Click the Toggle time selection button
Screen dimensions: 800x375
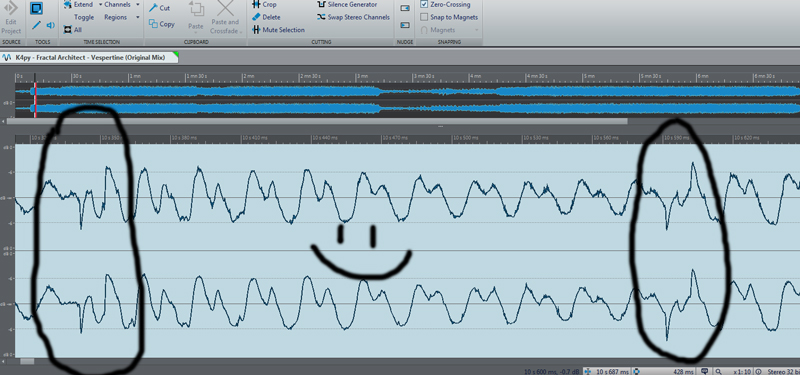point(84,17)
